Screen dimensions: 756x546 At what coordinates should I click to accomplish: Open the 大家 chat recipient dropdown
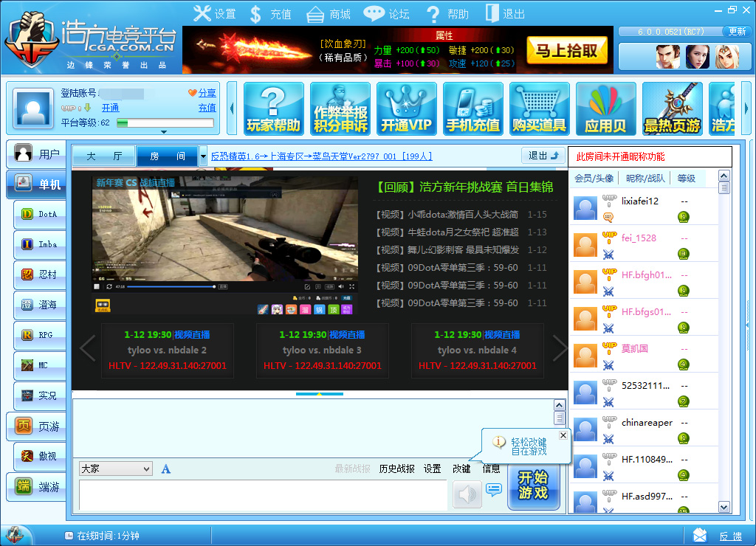(115, 469)
